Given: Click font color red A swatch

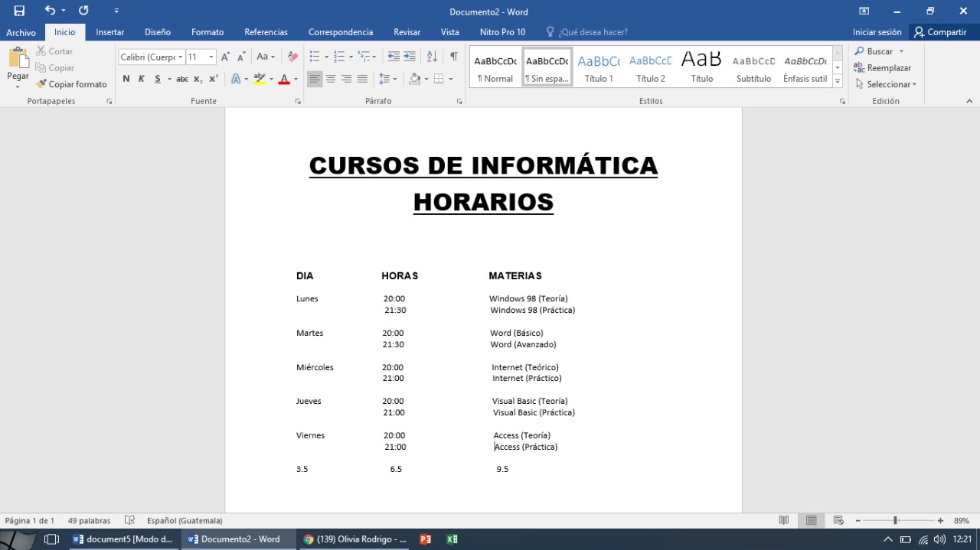Looking at the screenshot, I should [284, 79].
